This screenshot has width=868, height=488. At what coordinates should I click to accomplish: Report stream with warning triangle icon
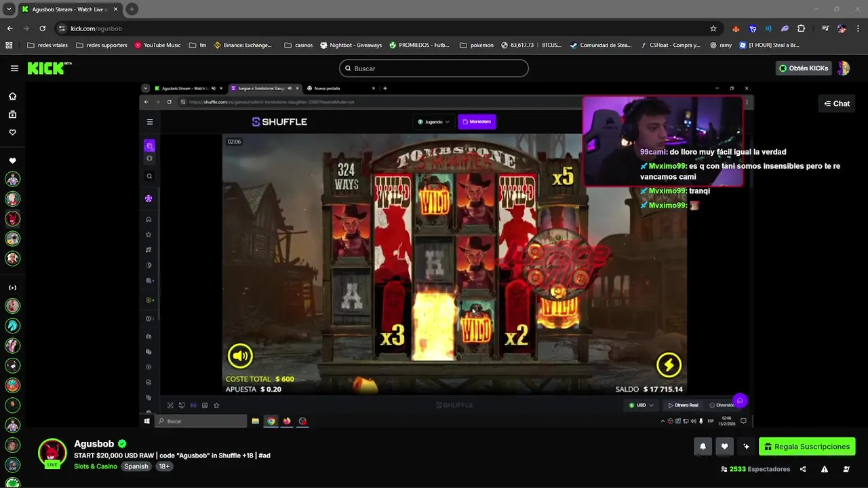tap(825, 469)
